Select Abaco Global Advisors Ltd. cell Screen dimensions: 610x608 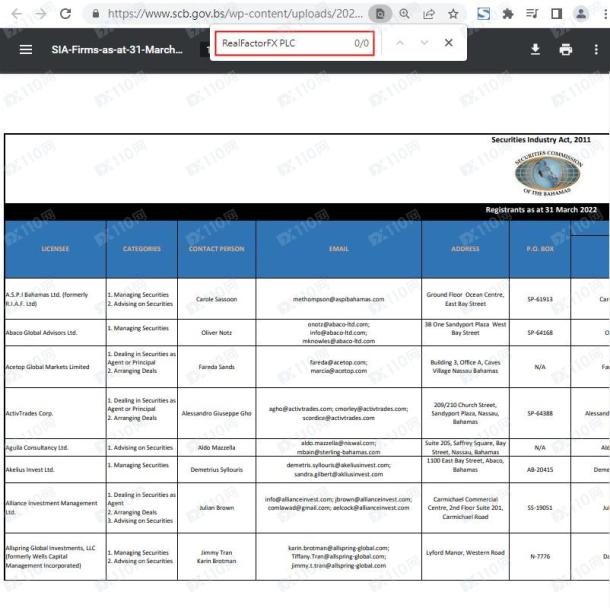pyautogui.click(x=55, y=333)
